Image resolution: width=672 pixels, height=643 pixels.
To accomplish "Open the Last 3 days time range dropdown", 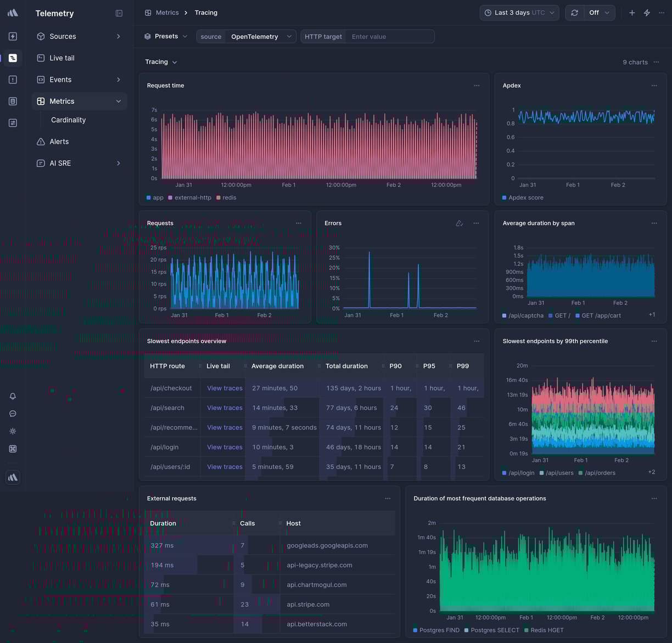I will click(518, 12).
